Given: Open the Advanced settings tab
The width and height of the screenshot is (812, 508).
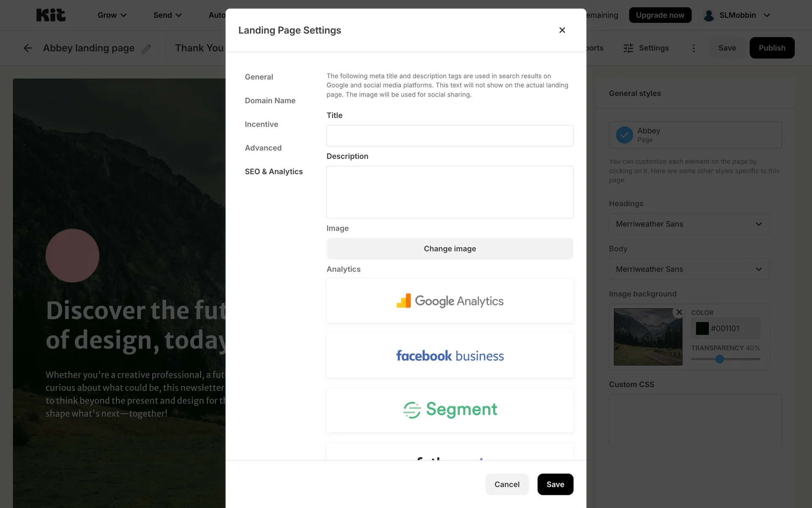Looking at the screenshot, I should 263,148.
